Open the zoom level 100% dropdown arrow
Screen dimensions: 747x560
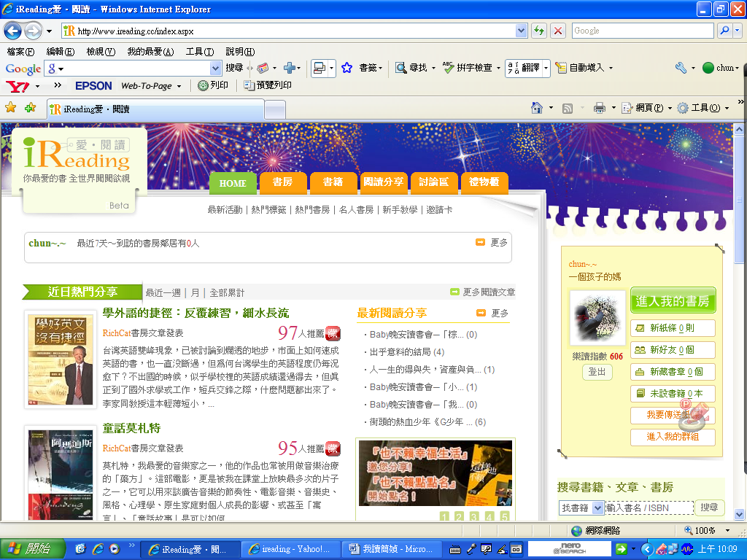click(727, 531)
